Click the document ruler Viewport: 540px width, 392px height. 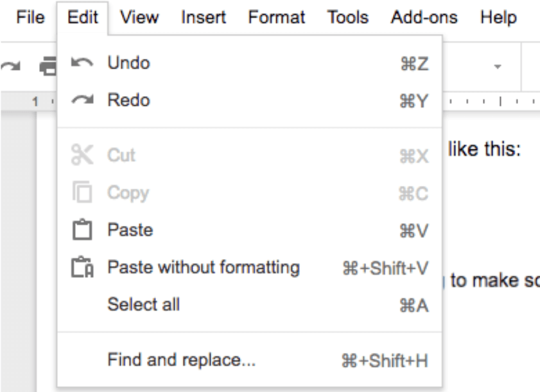(491, 101)
